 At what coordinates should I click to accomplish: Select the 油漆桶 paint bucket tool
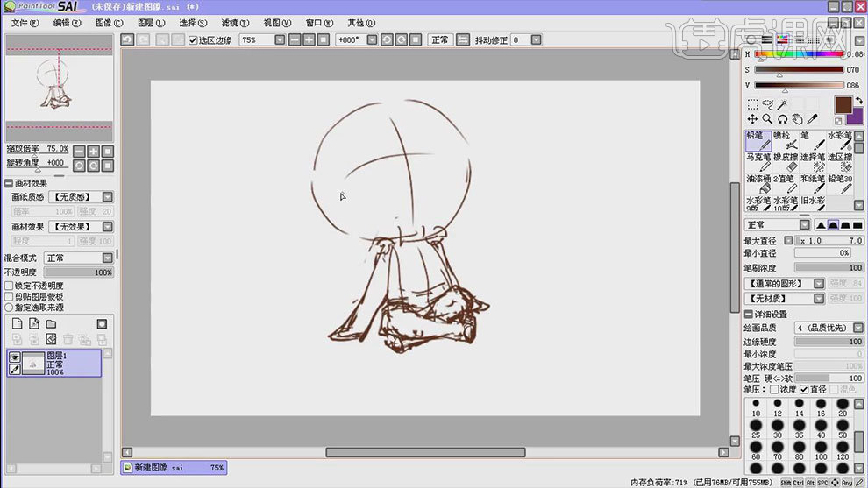tap(758, 184)
